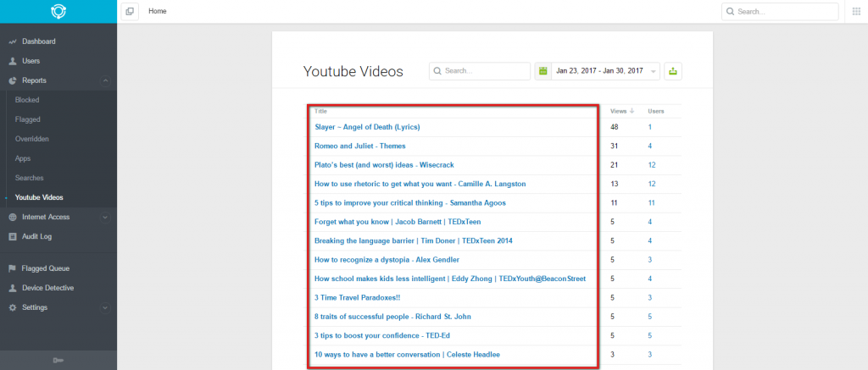
Task: Open 3 Time Travel Paradoxes!! link
Action: click(x=357, y=297)
